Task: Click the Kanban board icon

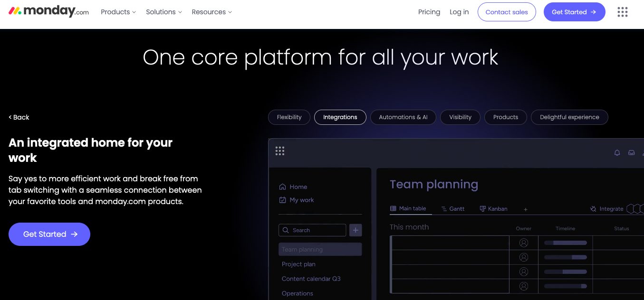Action: pyautogui.click(x=483, y=209)
